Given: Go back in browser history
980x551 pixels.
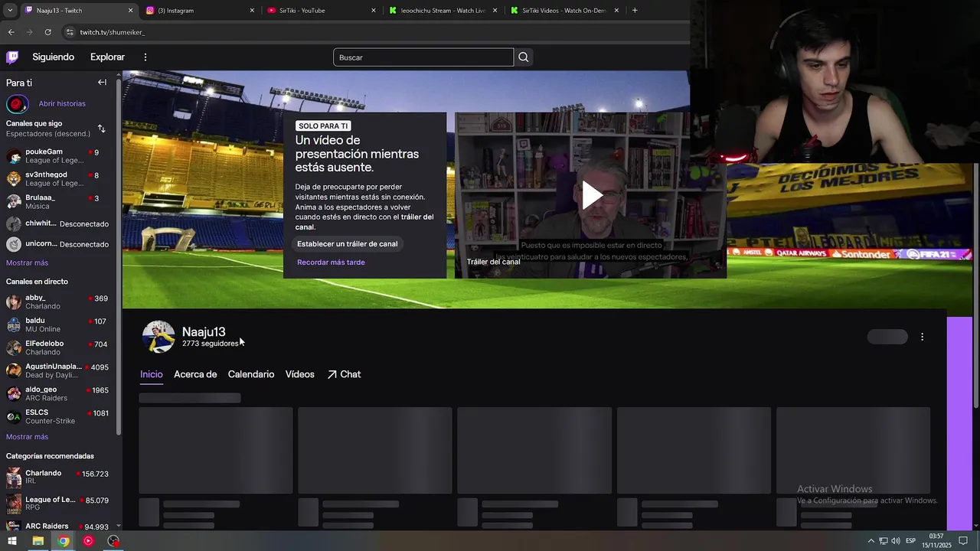Looking at the screenshot, I should tap(11, 32).
